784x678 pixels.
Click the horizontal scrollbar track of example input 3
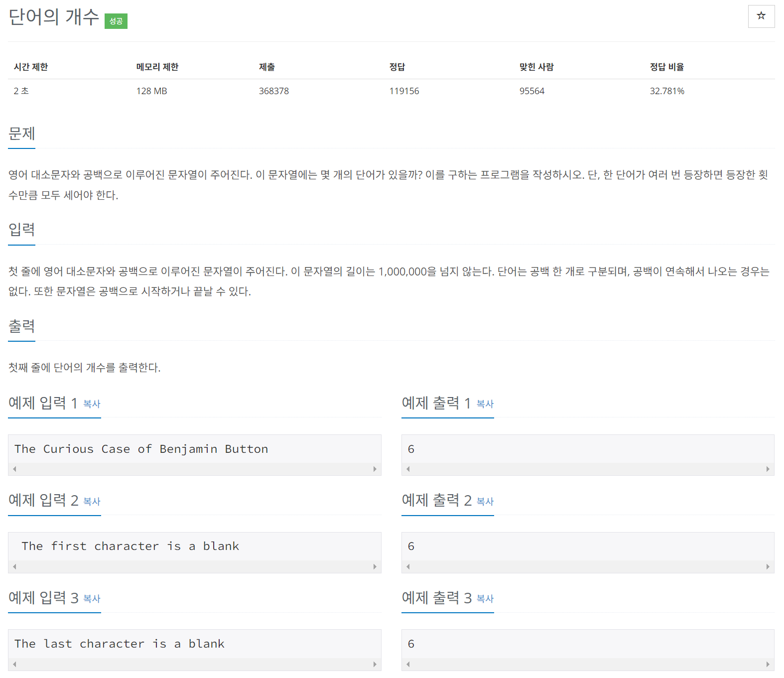pyautogui.click(x=195, y=664)
